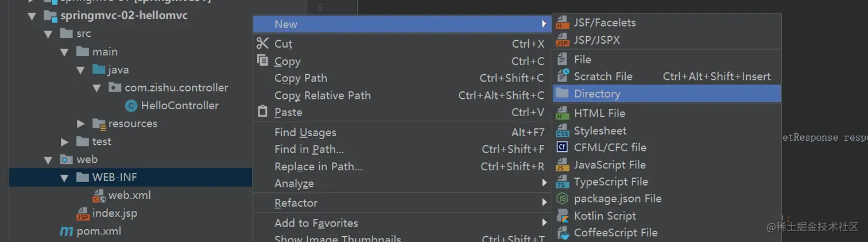Click the Kotlin Script icon

point(563,216)
